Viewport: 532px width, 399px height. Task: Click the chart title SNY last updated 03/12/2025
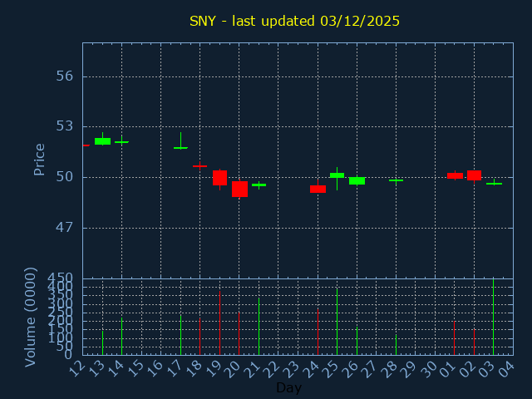click(x=294, y=21)
